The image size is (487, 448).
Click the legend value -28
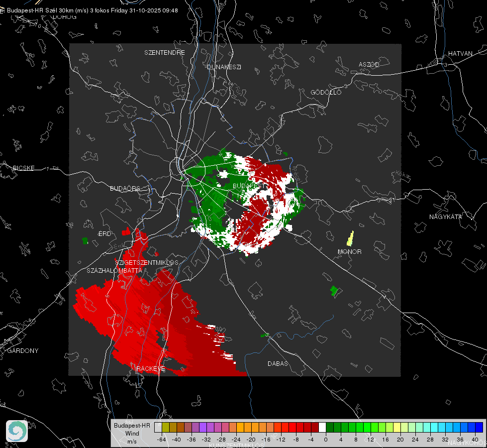coord(221,440)
